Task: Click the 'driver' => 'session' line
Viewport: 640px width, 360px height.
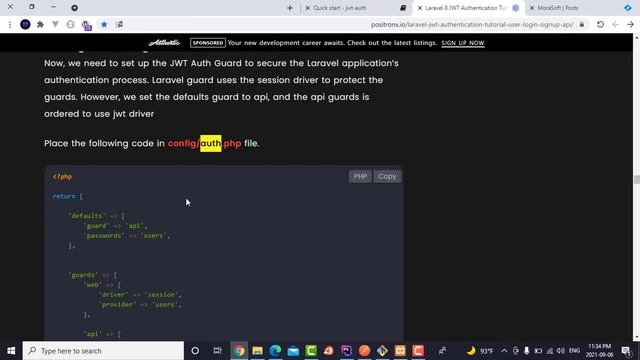Action: [x=140, y=294]
